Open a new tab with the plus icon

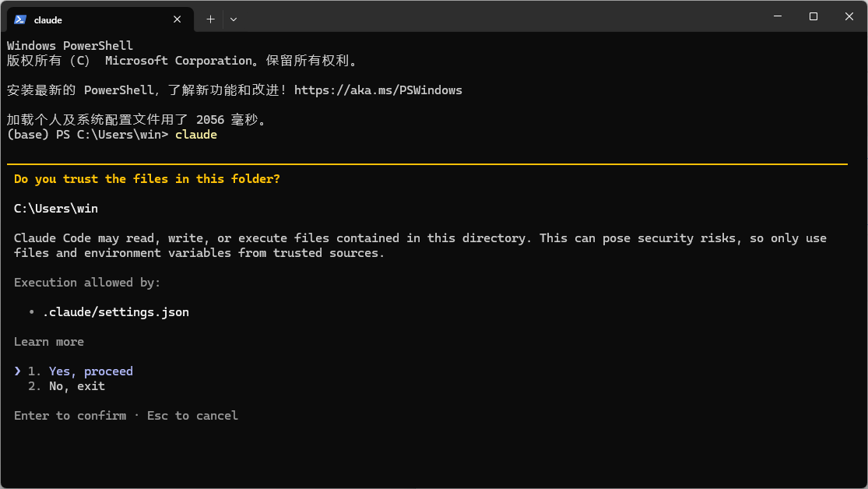coord(209,19)
